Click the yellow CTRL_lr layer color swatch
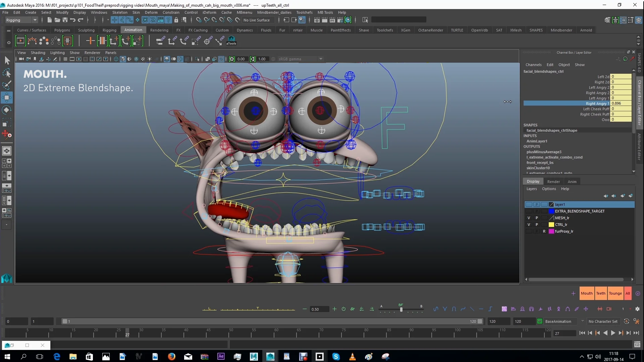 [551, 225]
